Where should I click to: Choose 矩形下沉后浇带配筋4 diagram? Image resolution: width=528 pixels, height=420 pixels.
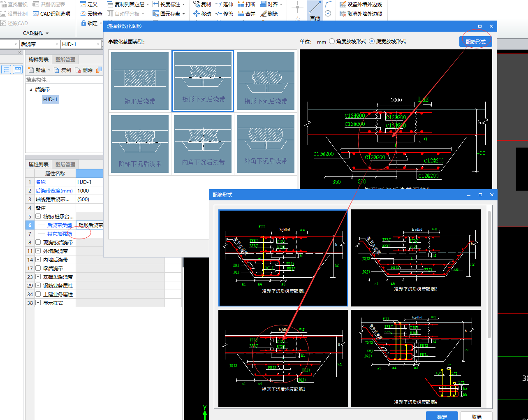416,358
